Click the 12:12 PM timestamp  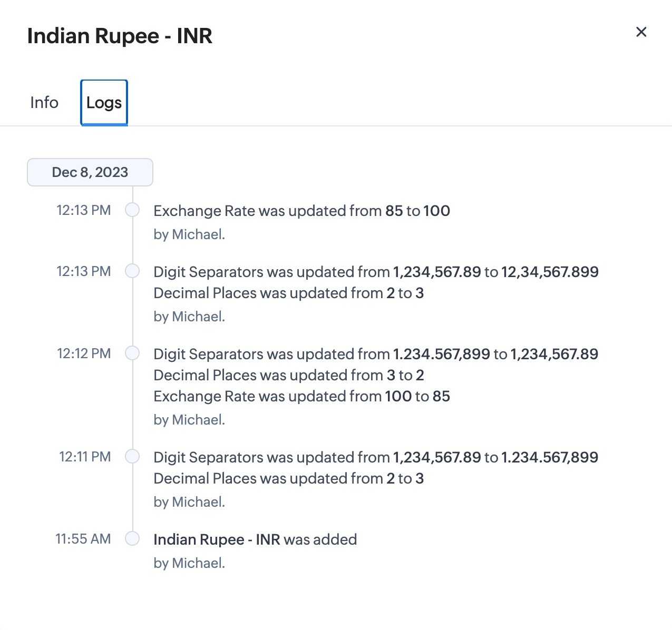click(x=84, y=353)
